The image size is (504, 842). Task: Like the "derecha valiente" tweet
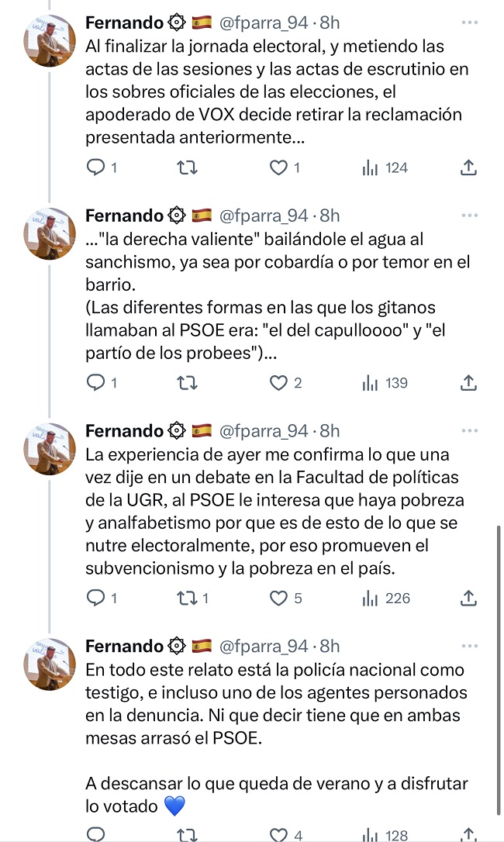click(278, 383)
